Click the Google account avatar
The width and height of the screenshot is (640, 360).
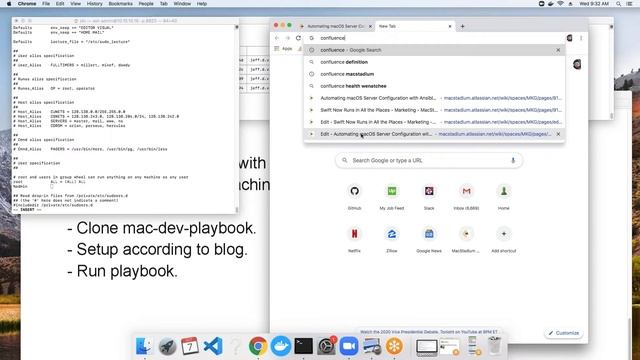coord(577,64)
